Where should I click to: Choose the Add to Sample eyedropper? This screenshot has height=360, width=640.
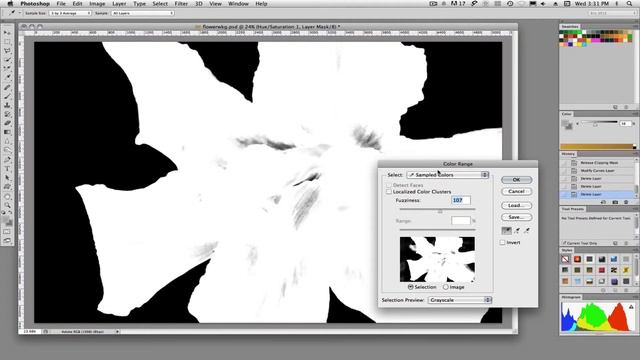[517, 231]
